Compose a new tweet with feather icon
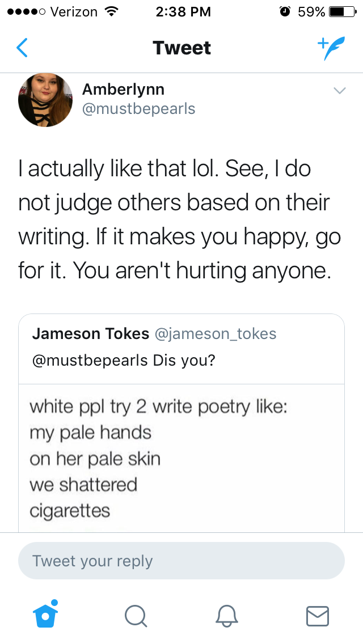The image size is (363, 644). point(331,48)
